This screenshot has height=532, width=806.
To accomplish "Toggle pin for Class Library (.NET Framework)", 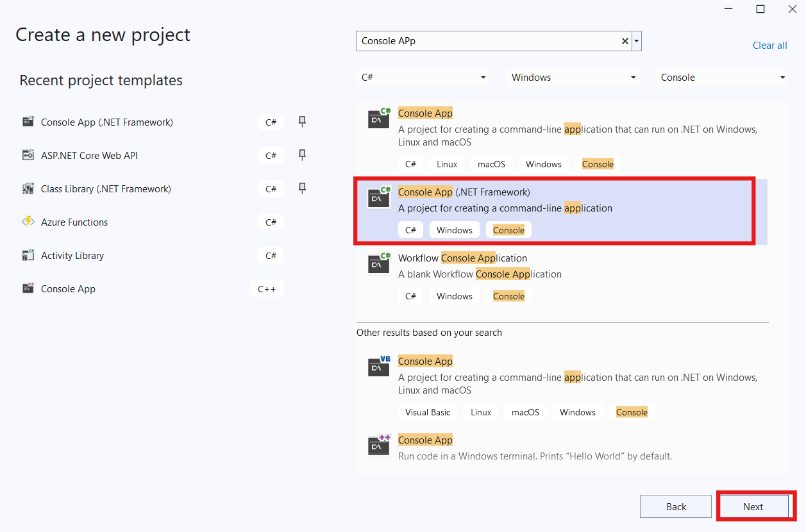I will pyautogui.click(x=302, y=188).
